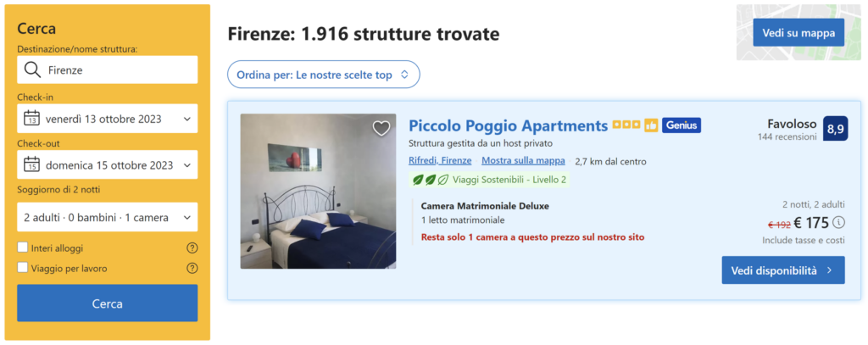Open the Ordina per sorting menu
Screen dimensions: 868x345
tap(323, 75)
